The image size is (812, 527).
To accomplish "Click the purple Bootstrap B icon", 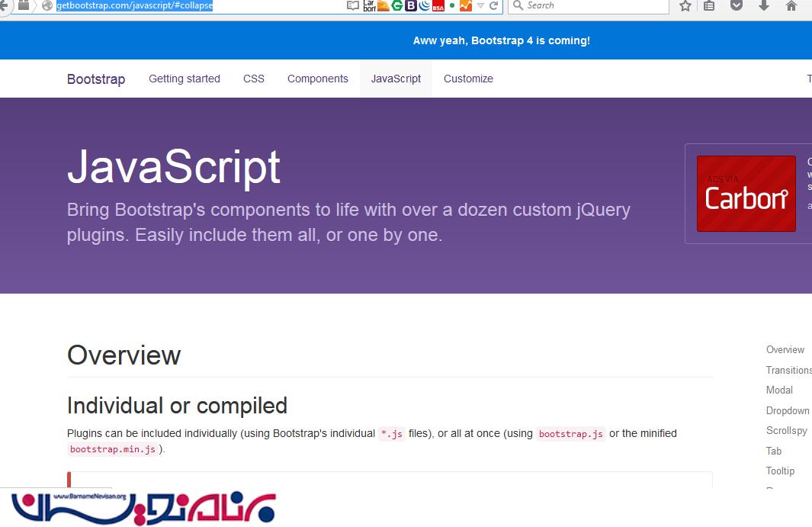I will point(411,6).
